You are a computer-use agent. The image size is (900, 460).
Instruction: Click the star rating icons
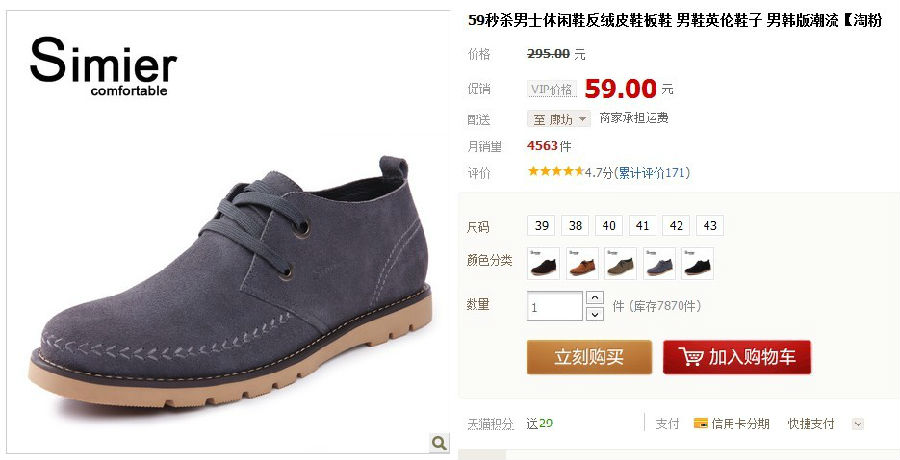coord(556,171)
